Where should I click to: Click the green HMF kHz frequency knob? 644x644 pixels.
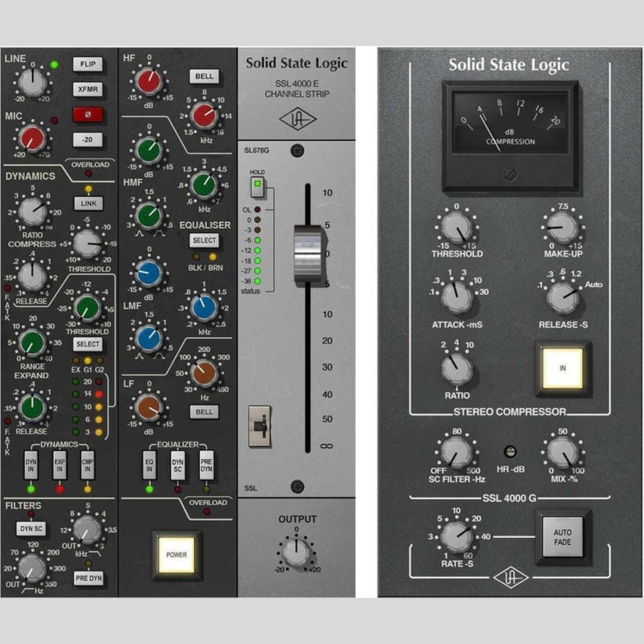pyautogui.click(x=204, y=185)
